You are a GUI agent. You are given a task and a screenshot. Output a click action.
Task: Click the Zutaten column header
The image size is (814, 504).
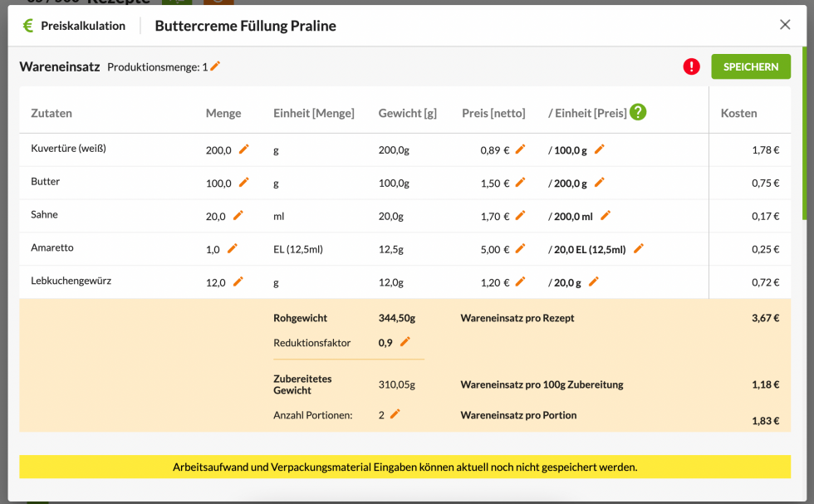(51, 113)
